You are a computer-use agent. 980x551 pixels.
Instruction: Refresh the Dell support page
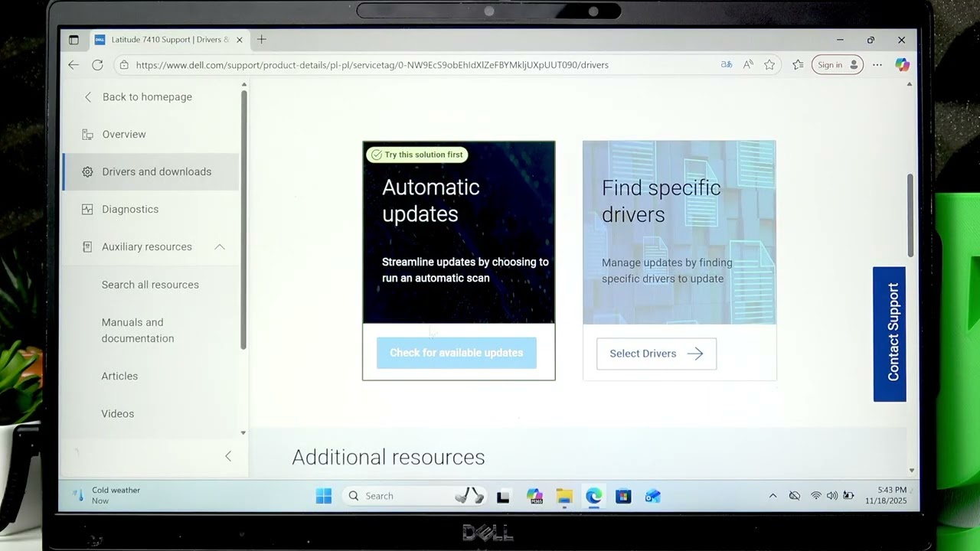97,65
